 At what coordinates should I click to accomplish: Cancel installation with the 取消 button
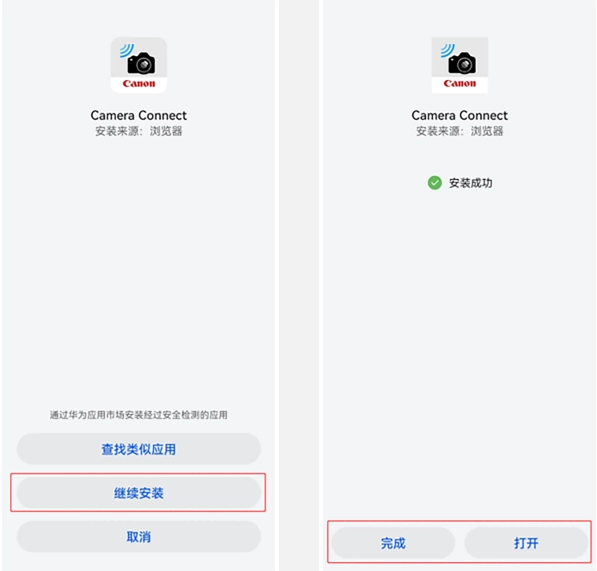[x=139, y=537]
